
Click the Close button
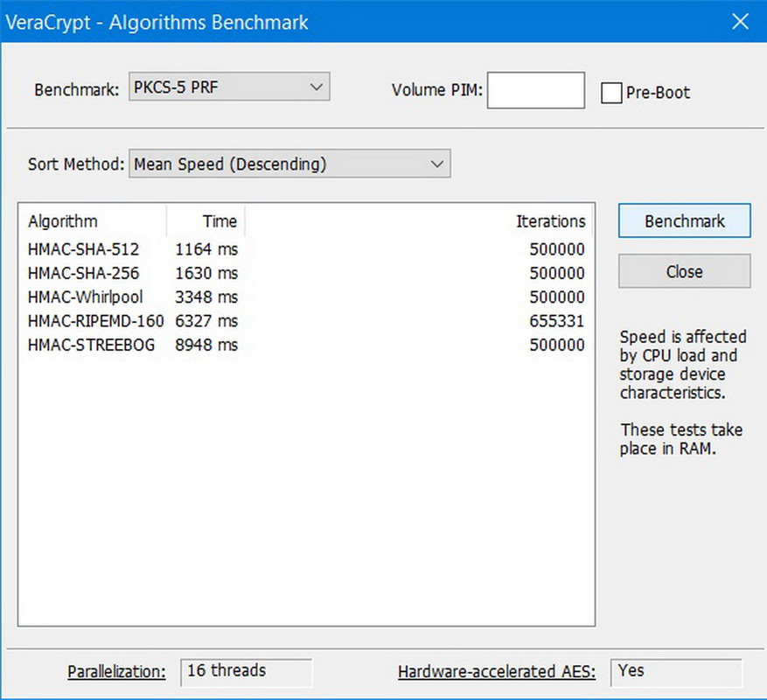pyautogui.click(x=684, y=271)
